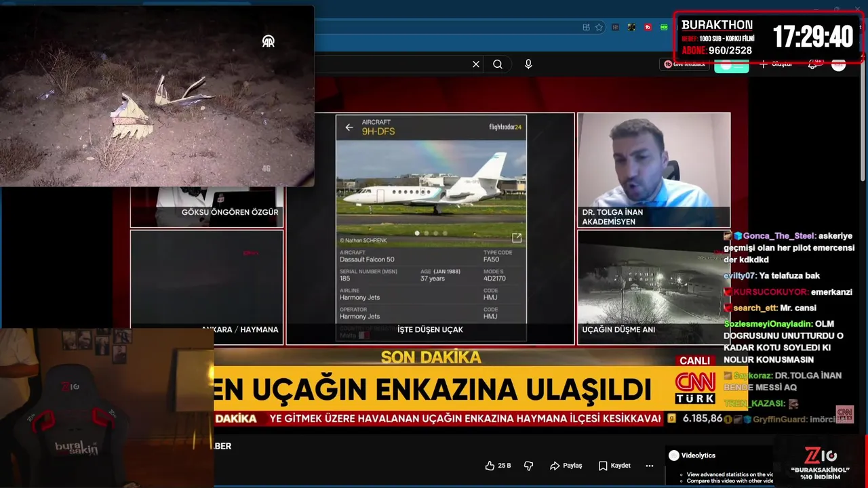Click the flightradar24 back arrow in video
Image resolution: width=868 pixels, height=488 pixels.
(349, 127)
